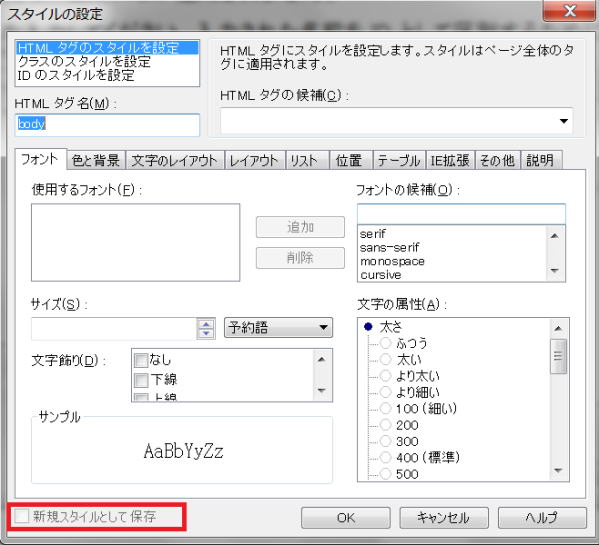Click the HTML タグ名 input field

click(107, 125)
